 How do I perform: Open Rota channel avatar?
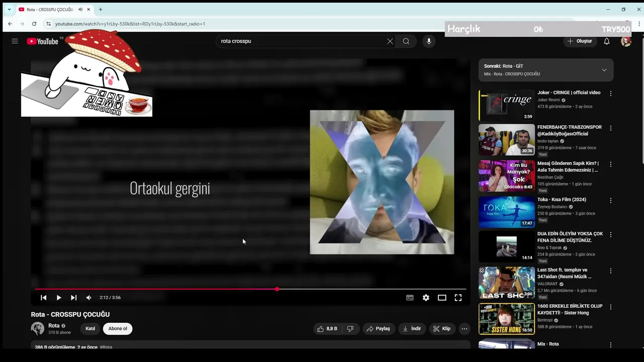click(38, 329)
